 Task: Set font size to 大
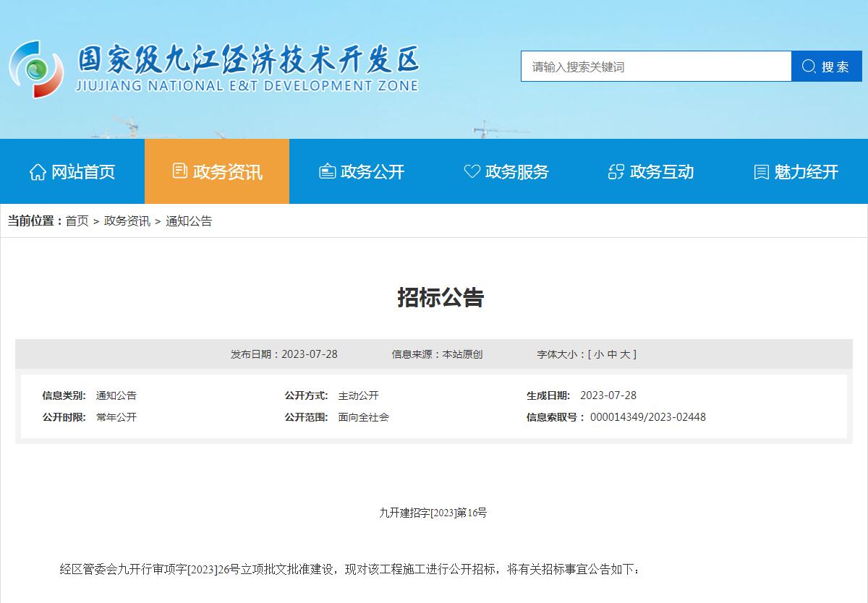pos(625,354)
